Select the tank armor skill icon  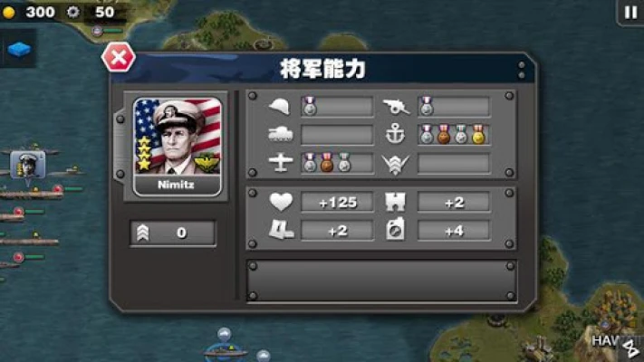(x=280, y=134)
